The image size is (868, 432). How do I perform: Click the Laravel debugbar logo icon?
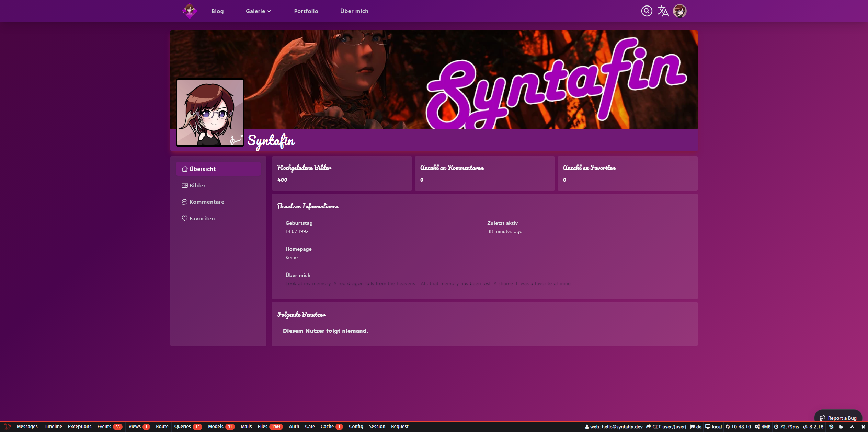tap(7, 427)
